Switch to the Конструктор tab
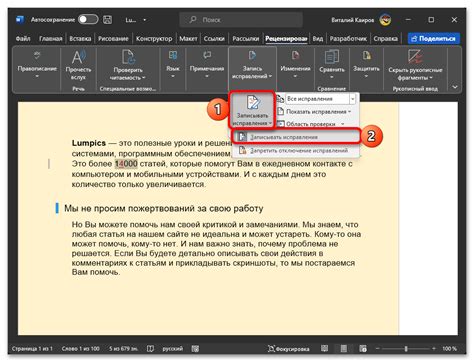 154,39
